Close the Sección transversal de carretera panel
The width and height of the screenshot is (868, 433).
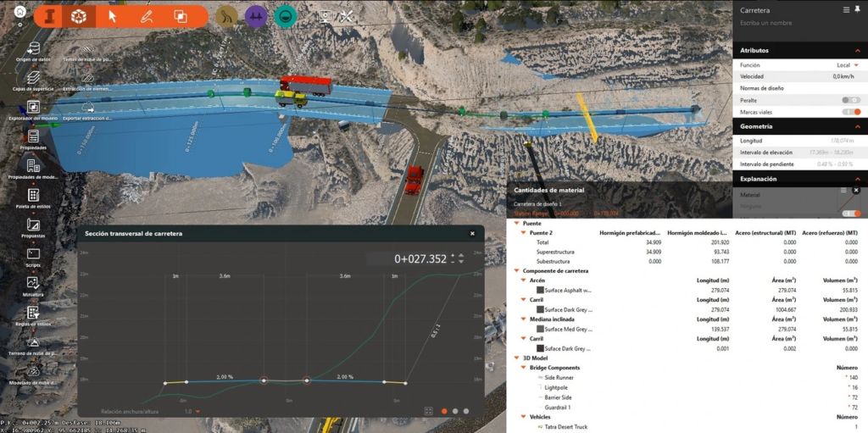pyautogui.click(x=472, y=233)
